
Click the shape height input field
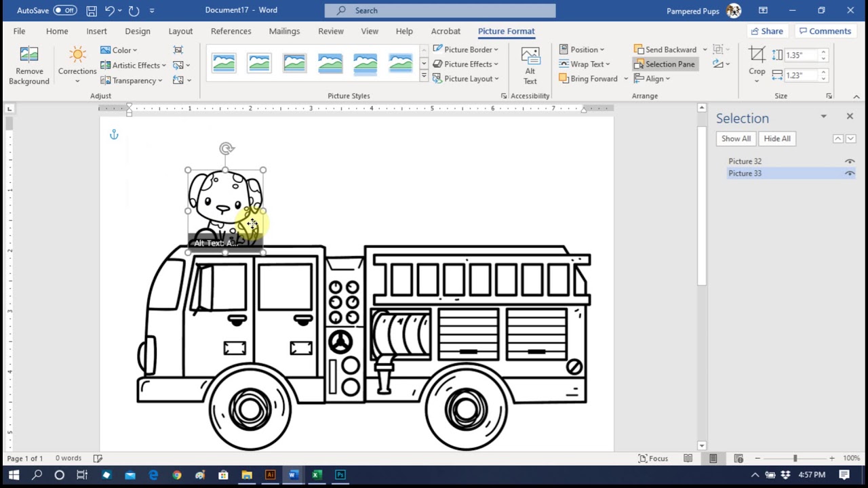[802, 55]
